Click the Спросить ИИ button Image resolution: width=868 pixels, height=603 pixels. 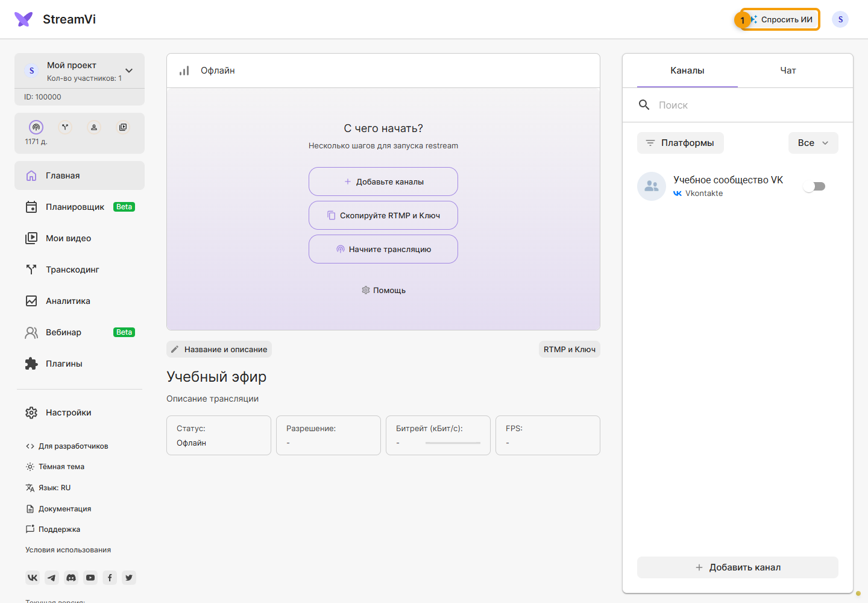point(780,19)
